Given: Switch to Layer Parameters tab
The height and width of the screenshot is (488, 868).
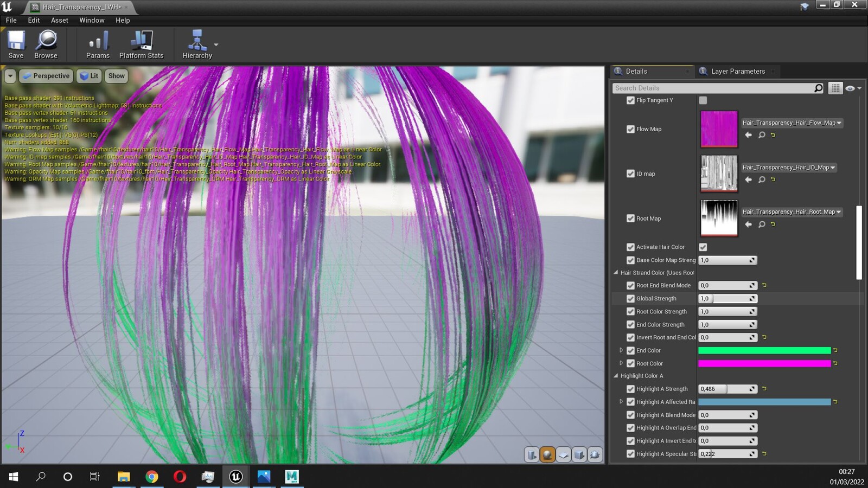Looking at the screenshot, I should (x=738, y=71).
